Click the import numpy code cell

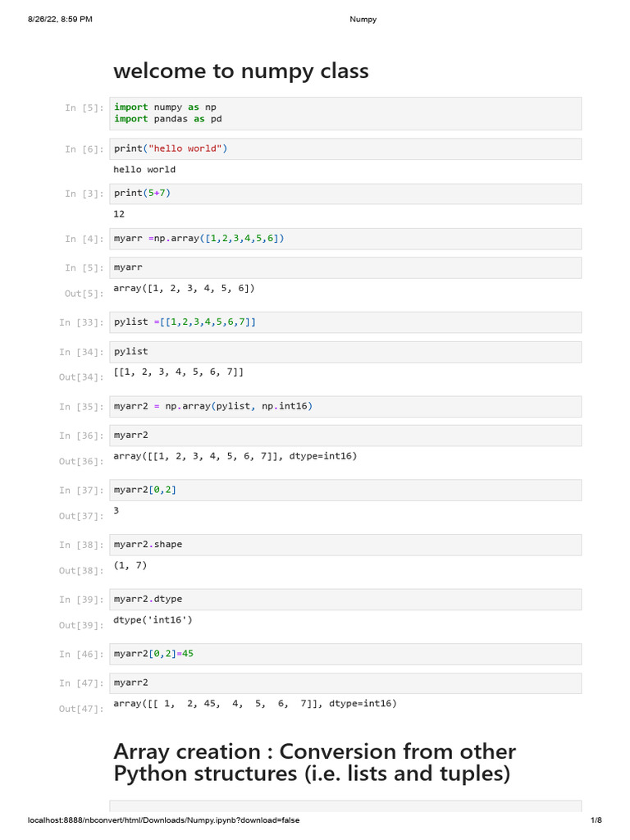click(x=345, y=113)
